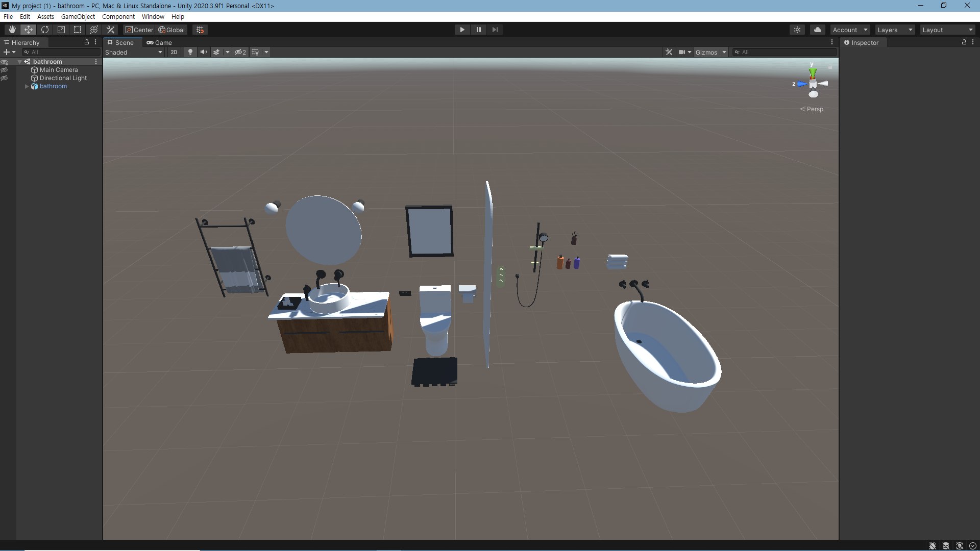Click the Gizmos button
This screenshot has height=551, width=980.
tap(706, 52)
